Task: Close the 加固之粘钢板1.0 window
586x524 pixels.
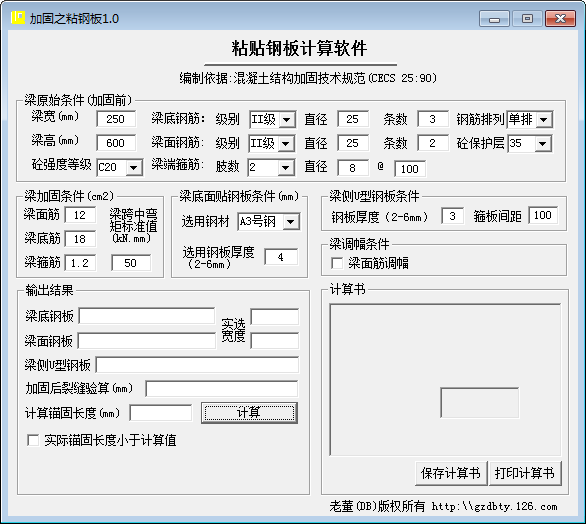Action: pyautogui.click(x=560, y=19)
